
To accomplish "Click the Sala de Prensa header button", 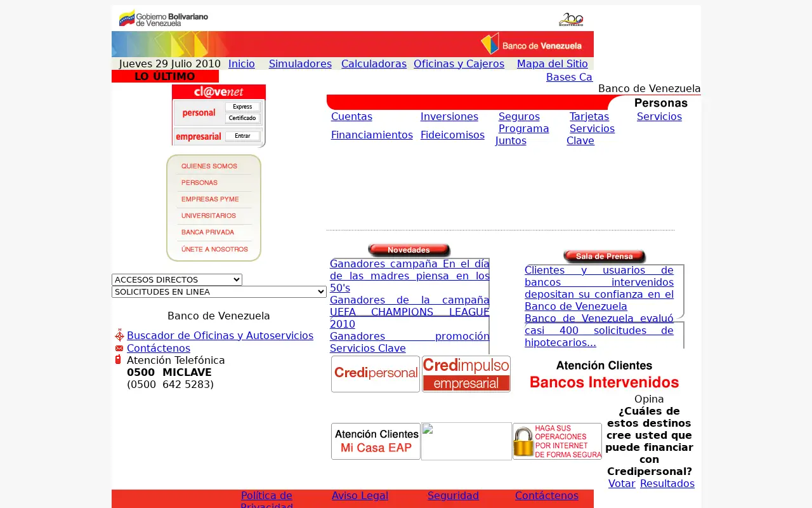I will (605, 257).
